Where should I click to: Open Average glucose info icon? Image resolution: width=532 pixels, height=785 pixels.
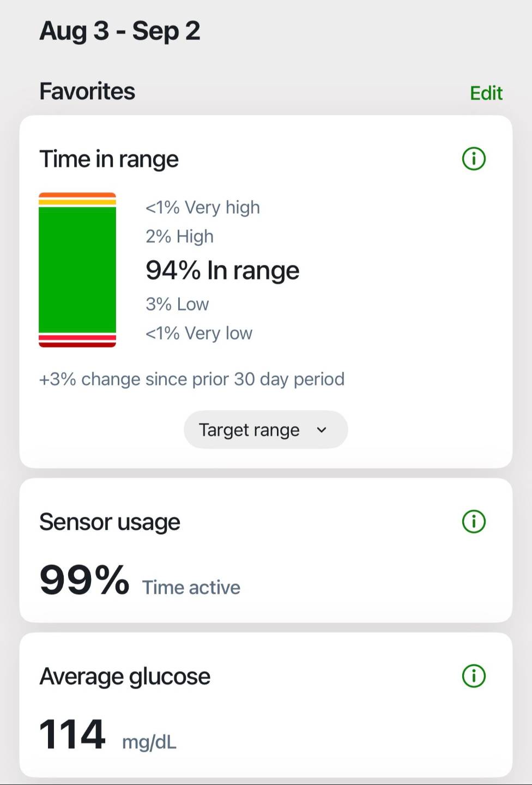tap(474, 676)
